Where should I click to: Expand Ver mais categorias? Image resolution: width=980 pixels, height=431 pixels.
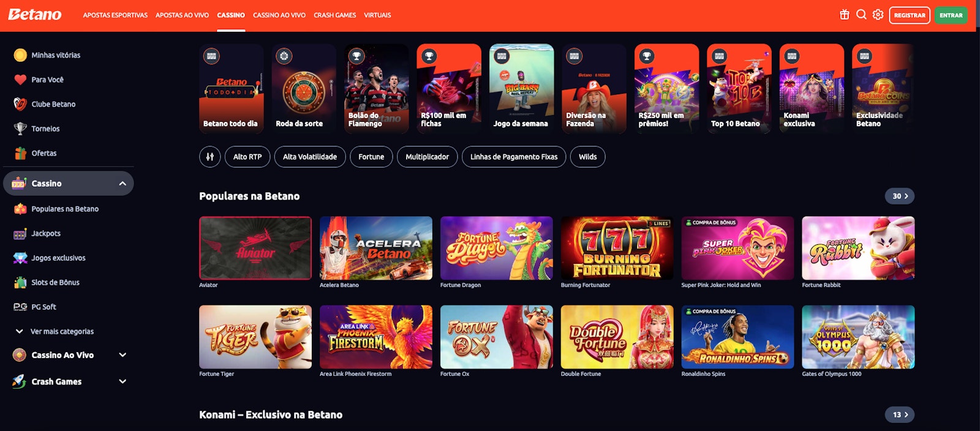click(55, 331)
